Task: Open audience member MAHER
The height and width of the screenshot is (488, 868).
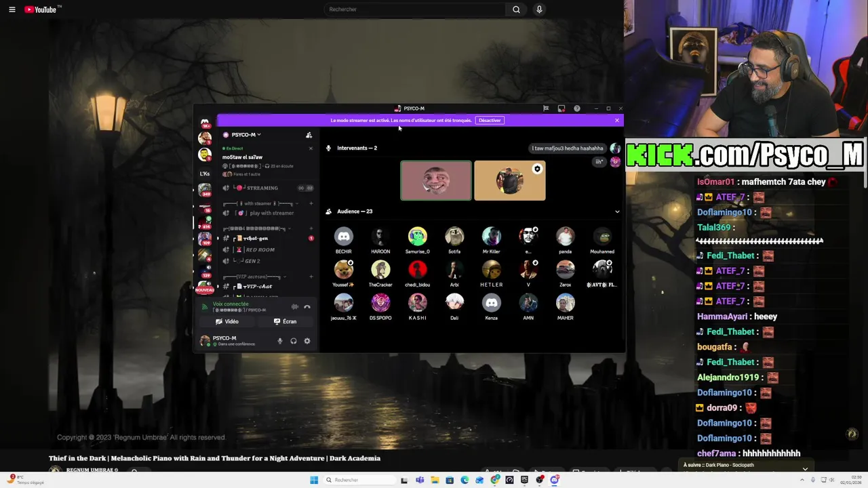Action: point(566,306)
